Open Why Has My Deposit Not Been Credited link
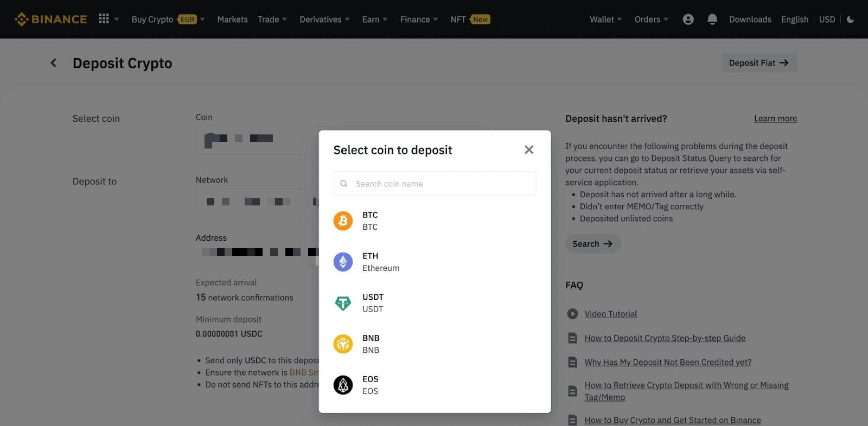The width and height of the screenshot is (868, 426). point(668,362)
